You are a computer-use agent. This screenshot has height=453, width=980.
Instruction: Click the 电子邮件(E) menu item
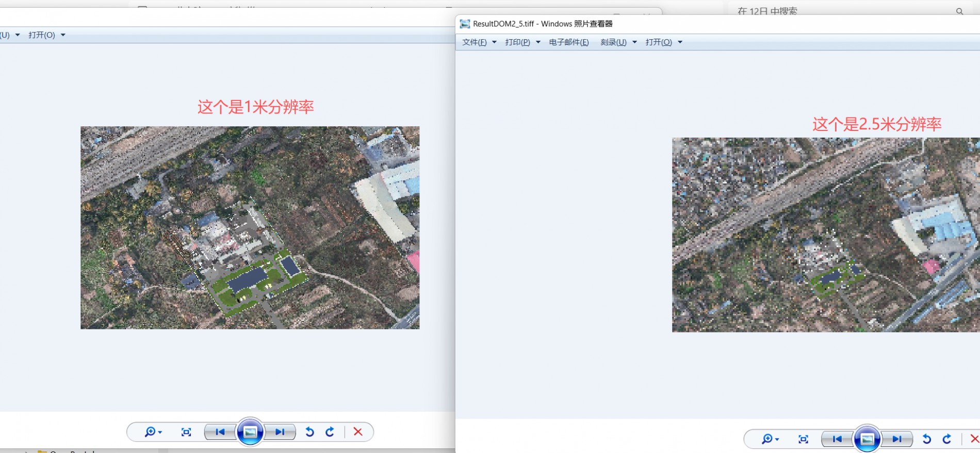(x=568, y=42)
